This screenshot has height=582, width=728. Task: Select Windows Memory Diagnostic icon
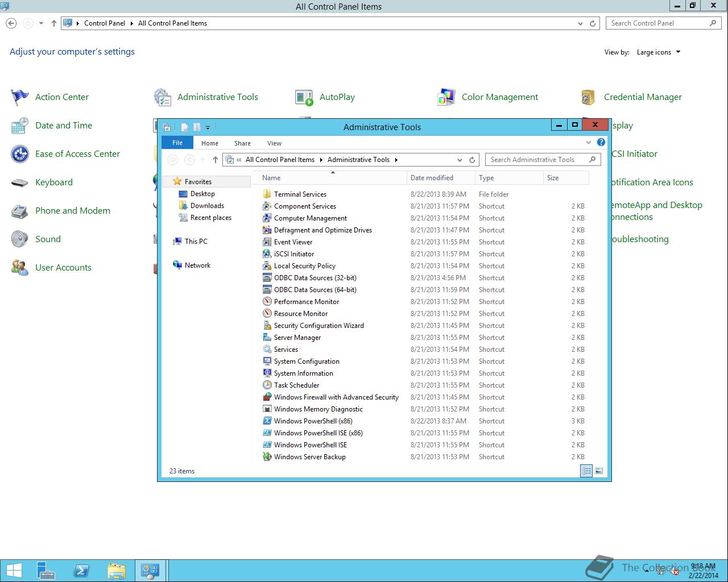[267, 409]
